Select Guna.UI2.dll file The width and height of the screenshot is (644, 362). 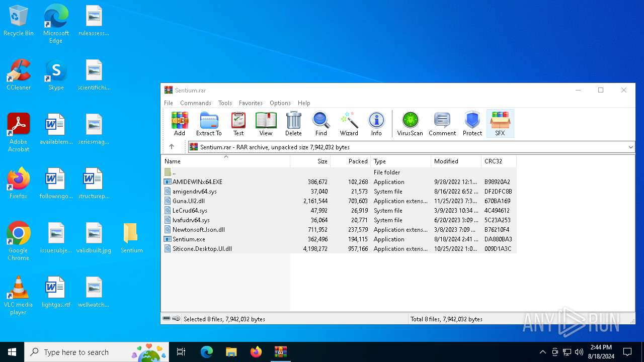339,201
